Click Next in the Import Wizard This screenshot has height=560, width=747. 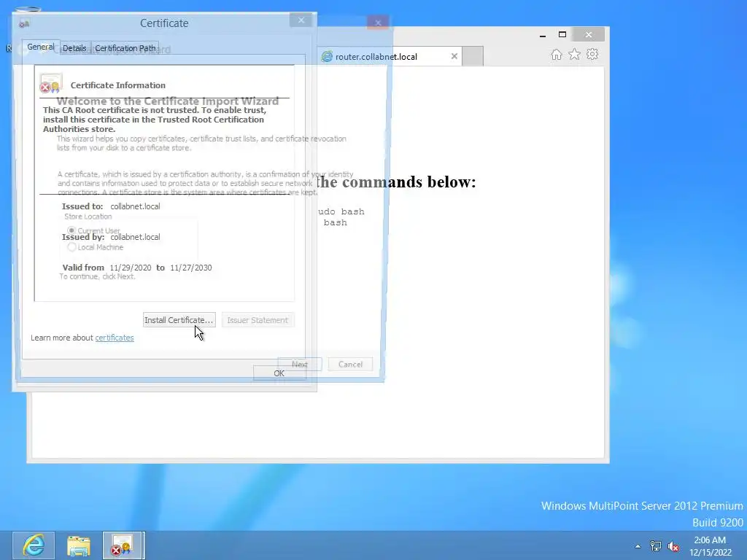[x=300, y=364]
